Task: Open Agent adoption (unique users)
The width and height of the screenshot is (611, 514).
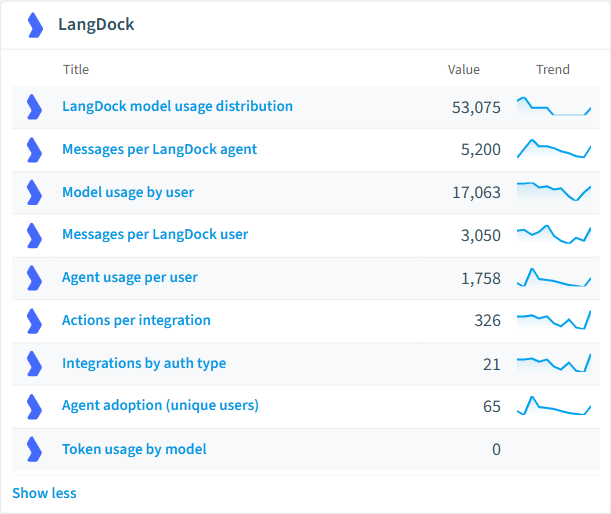Action: (160, 406)
